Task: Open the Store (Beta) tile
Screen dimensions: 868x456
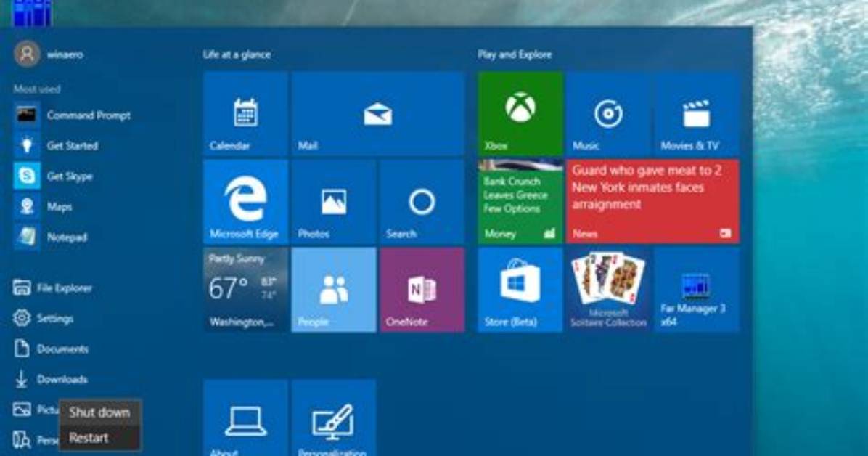Action: click(x=520, y=290)
